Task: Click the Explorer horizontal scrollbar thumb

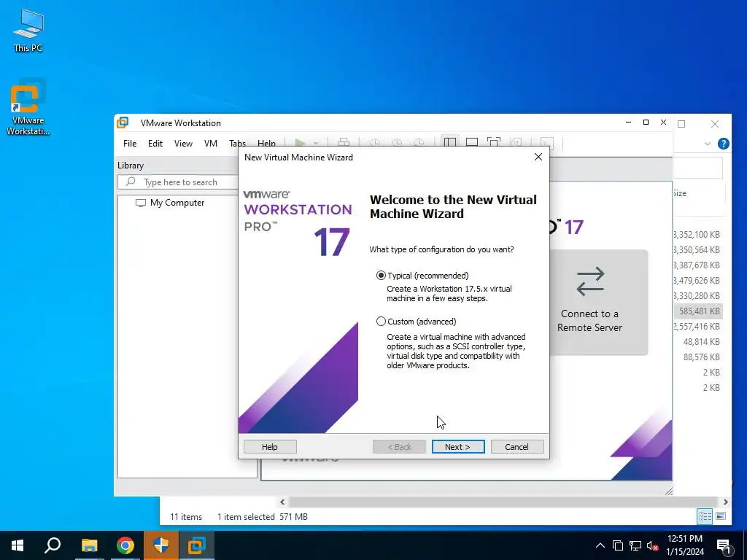Action: tap(503, 502)
